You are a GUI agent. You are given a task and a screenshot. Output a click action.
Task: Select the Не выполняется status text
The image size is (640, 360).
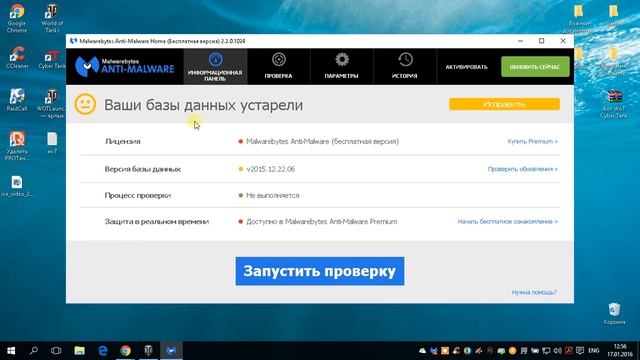point(273,196)
